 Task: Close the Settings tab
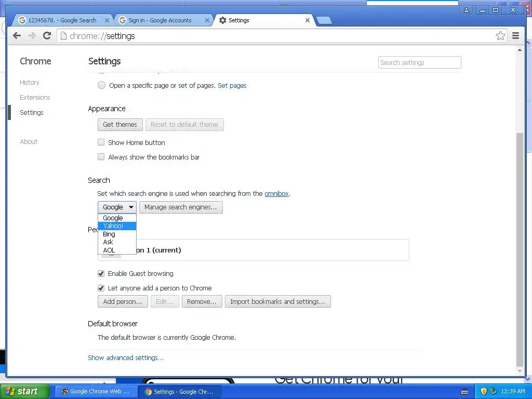pos(308,20)
